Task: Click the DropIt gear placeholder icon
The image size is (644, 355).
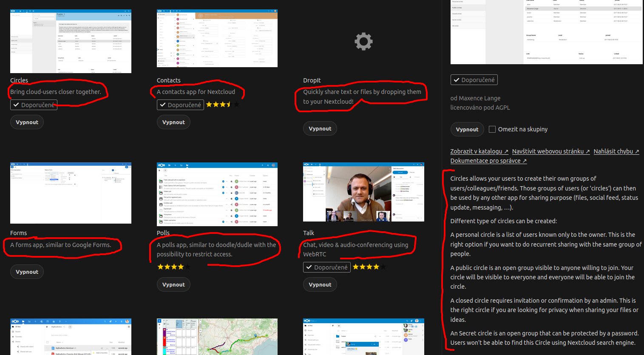Action: [363, 41]
